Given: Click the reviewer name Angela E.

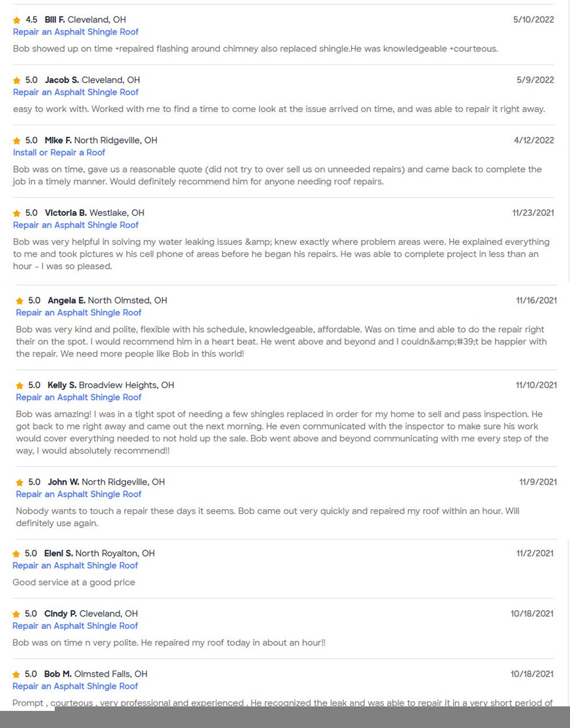Looking at the screenshot, I should (x=67, y=301).
